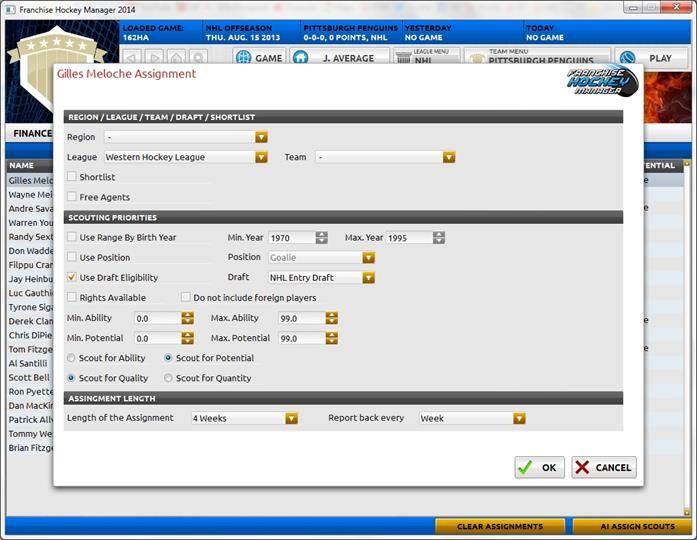Viewport: 697px width, 540px height.
Task: Select Scout for Quality radio button
Action: [71, 378]
